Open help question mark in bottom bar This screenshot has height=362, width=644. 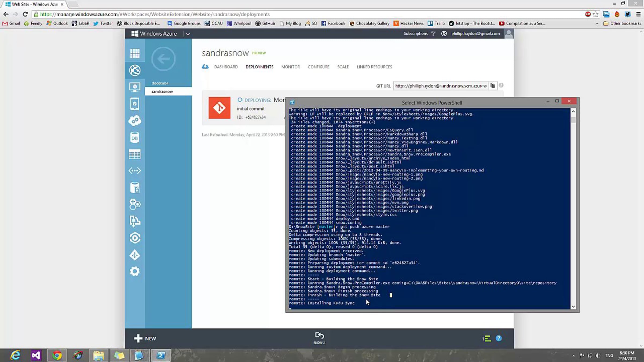click(499, 338)
